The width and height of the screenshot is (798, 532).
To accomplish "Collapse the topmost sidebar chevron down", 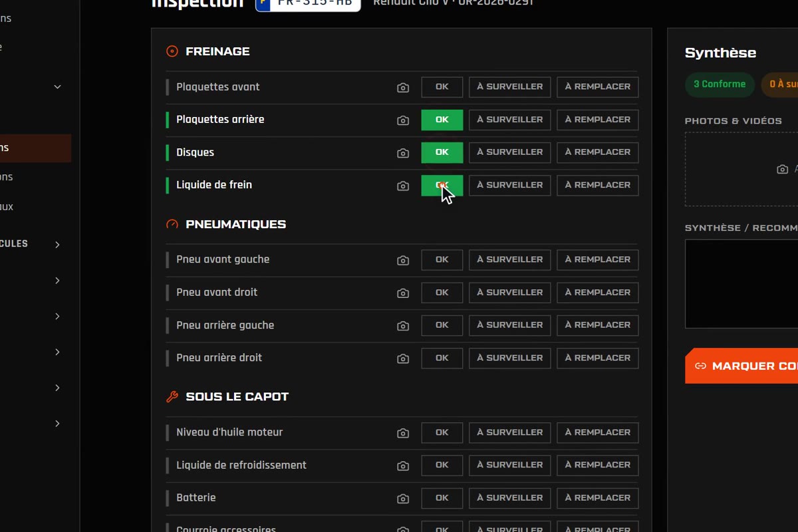I will (x=57, y=86).
